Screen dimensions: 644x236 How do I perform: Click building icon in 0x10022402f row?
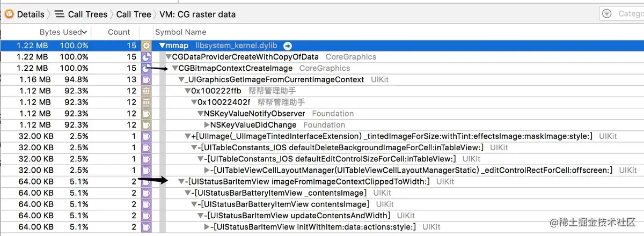pos(146,102)
